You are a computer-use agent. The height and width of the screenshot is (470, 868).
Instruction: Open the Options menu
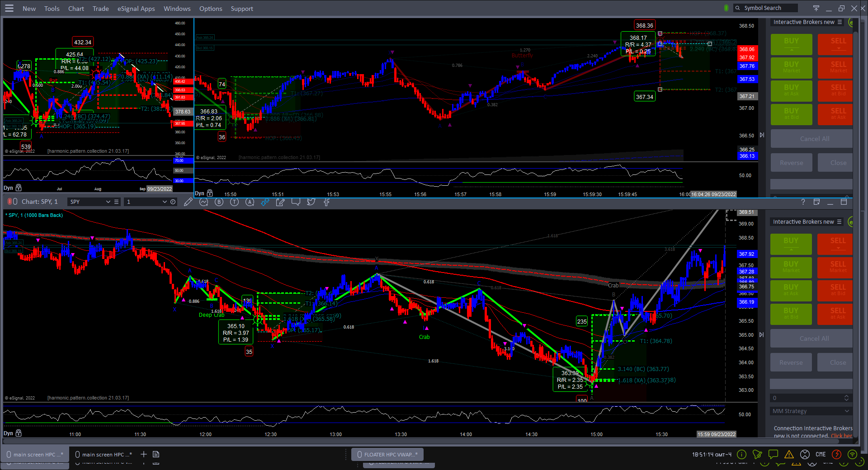[211, 9]
